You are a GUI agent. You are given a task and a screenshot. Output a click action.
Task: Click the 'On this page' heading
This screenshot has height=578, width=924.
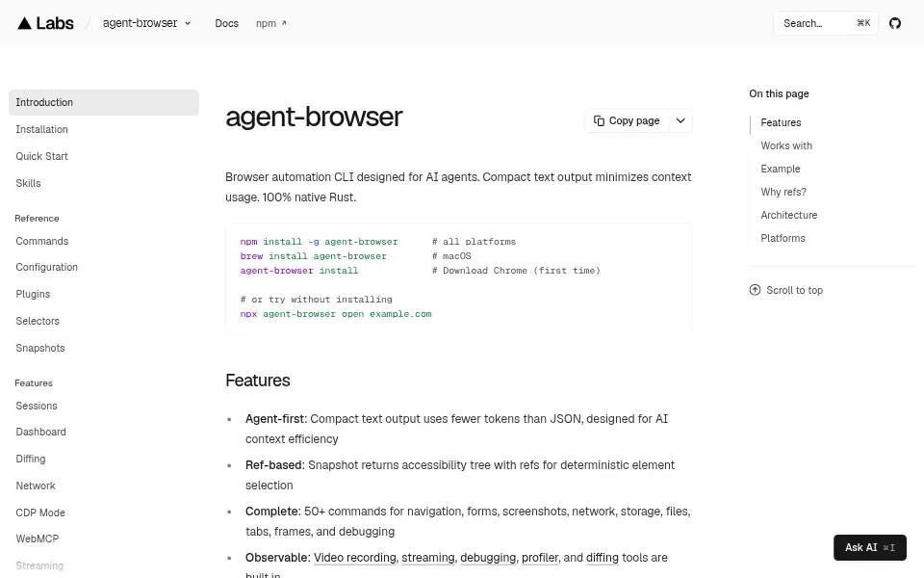779,93
